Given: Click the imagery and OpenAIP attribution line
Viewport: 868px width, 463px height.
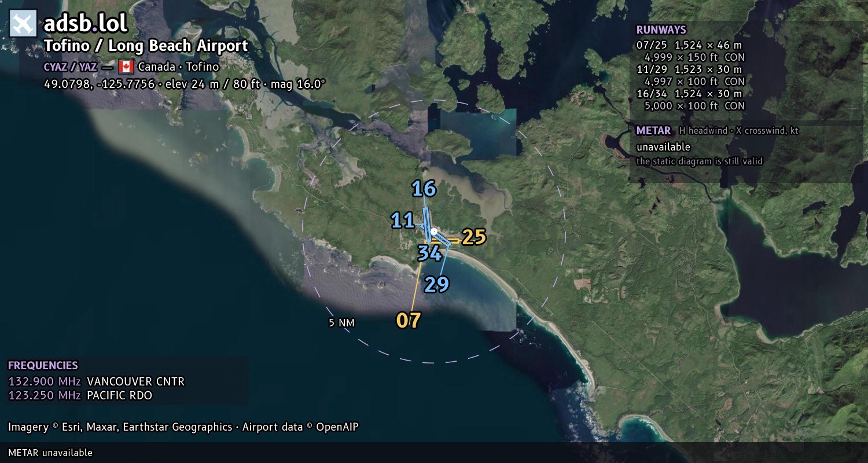Looking at the screenshot, I should [x=183, y=427].
